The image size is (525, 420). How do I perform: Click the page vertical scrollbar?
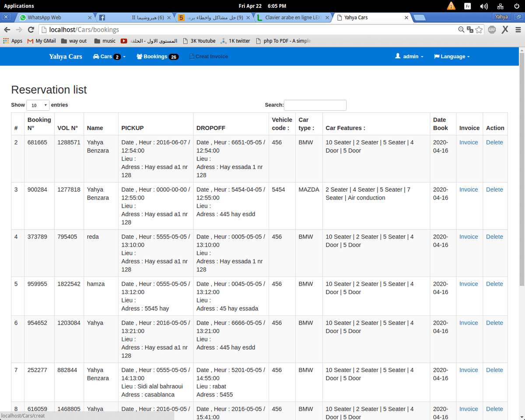coord(521,175)
